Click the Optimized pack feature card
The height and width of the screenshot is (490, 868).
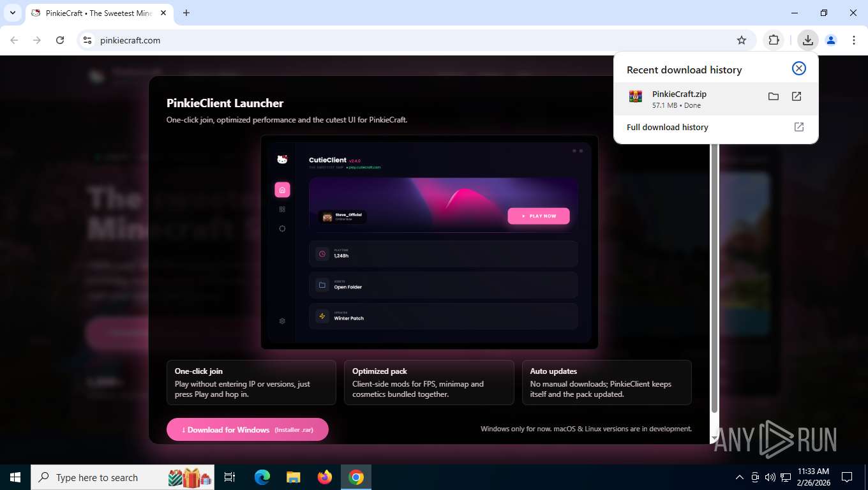pyautogui.click(x=429, y=382)
